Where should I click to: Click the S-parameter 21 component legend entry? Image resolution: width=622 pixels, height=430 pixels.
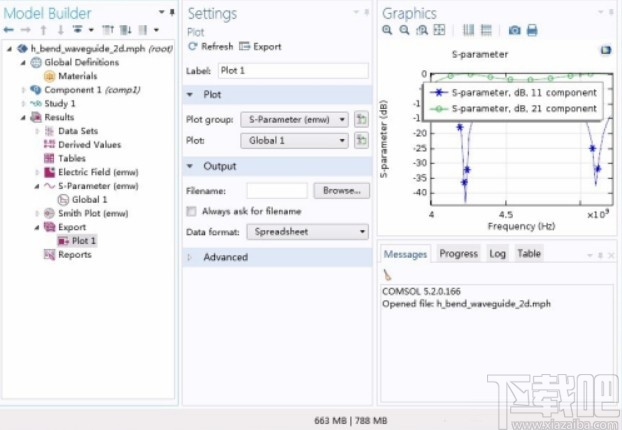[x=514, y=108]
